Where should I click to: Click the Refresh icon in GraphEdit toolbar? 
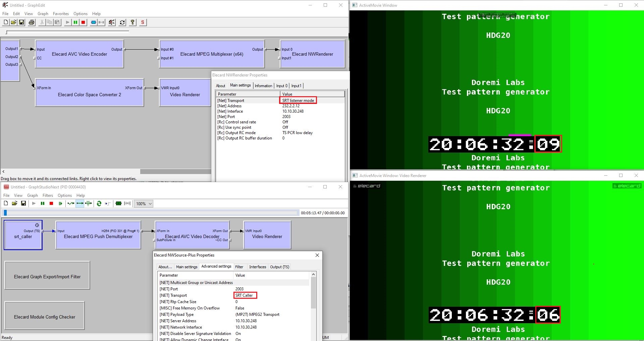(x=122, y=22)
